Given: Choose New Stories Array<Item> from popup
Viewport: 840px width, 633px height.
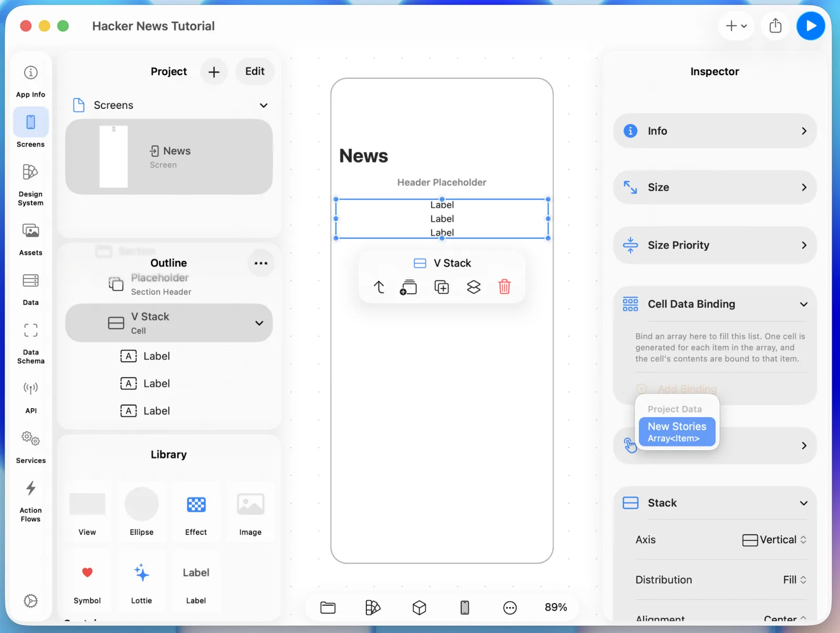Looking at the screenshot, I should [x=677, y=432].
